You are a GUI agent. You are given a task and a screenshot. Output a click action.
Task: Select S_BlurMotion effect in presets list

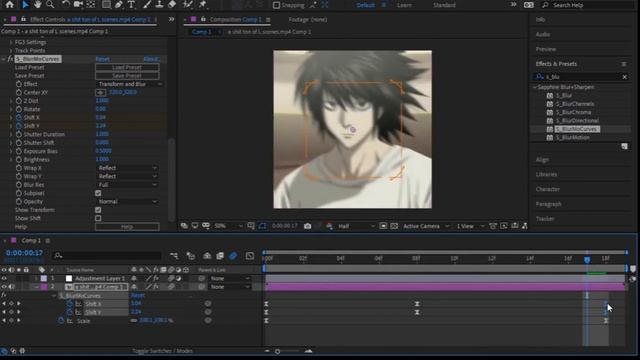(x=572, y=138)
